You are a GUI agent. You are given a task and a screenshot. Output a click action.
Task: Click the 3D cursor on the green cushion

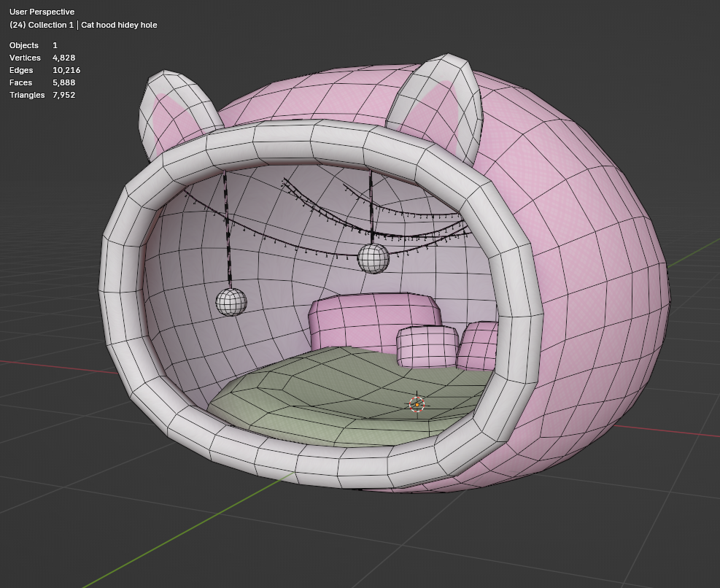(417, 404)
